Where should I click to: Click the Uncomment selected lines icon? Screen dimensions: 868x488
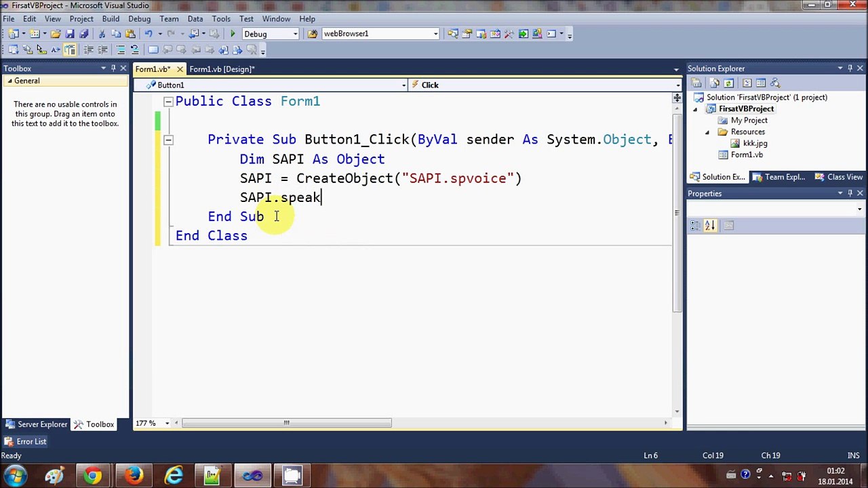coord(134,49)
